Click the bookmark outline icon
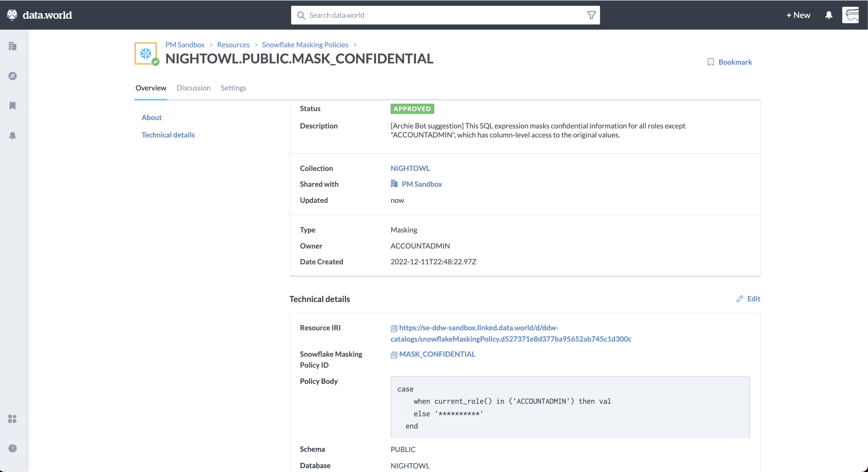The image size is (868, 472). 711,62
